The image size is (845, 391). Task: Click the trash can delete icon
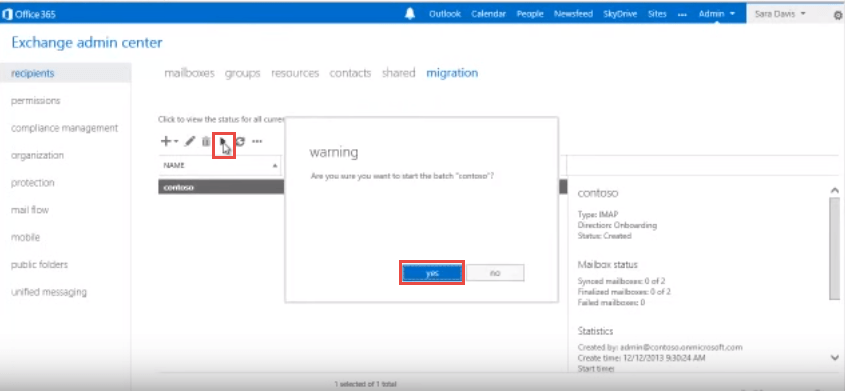pyautogui.click(x=206, y=142)
